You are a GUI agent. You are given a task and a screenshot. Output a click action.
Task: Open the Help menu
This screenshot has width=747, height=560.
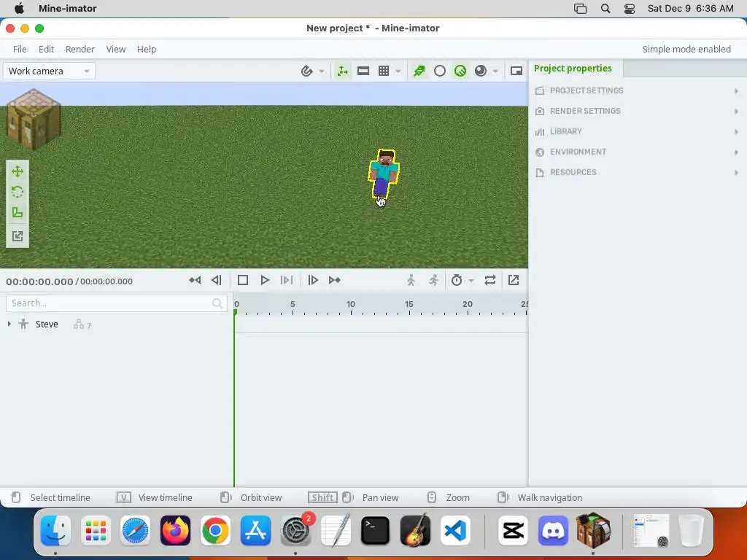click(146, 49)
